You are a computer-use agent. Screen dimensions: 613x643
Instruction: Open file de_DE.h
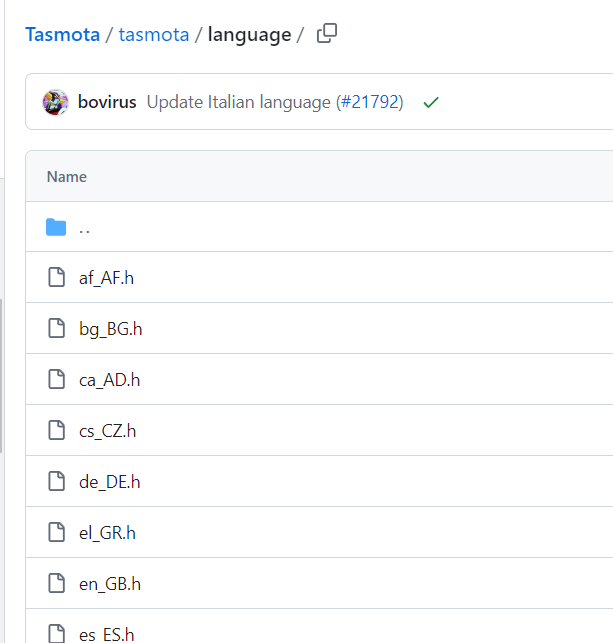tap(109, 482)
